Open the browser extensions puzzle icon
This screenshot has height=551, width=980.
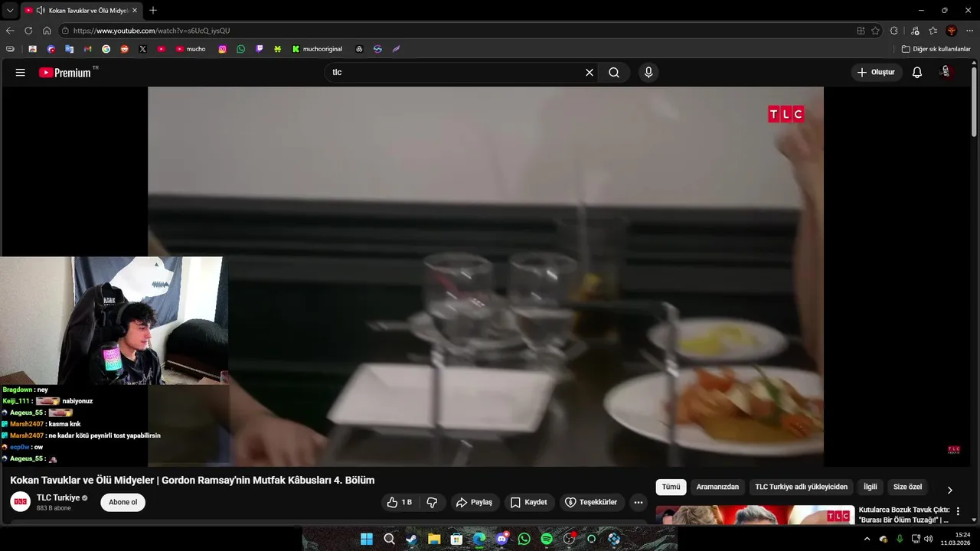(x=893, y=31)
